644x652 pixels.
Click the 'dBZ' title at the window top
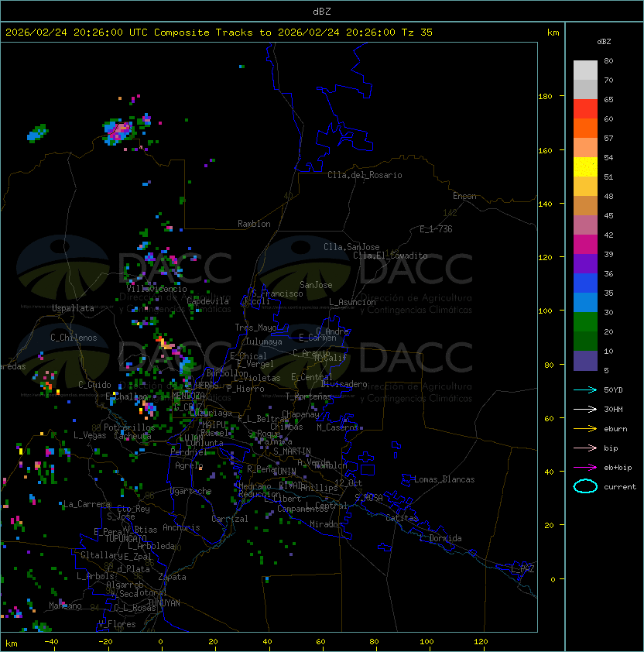click(x=322, y=12)
